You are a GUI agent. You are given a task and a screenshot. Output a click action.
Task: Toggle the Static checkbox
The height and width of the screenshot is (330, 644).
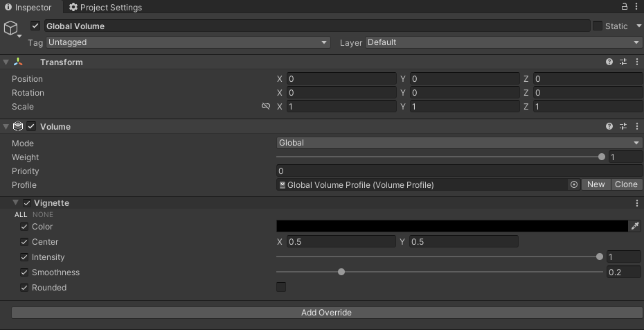598,26
